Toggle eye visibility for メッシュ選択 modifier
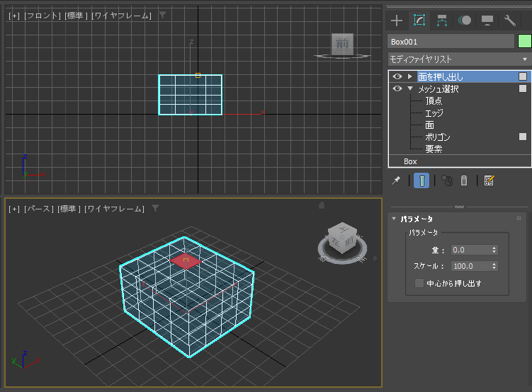 coord(397,88)
